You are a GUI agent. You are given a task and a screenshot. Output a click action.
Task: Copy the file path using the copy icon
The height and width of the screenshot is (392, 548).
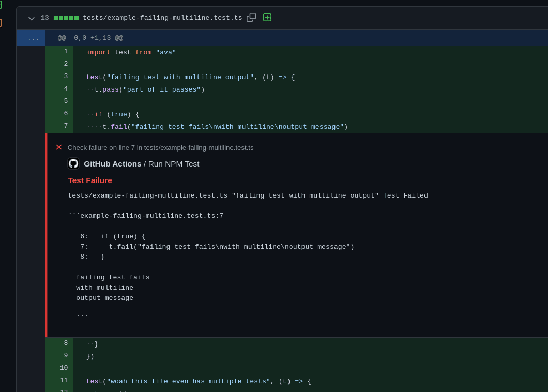[x=251, y=17]
